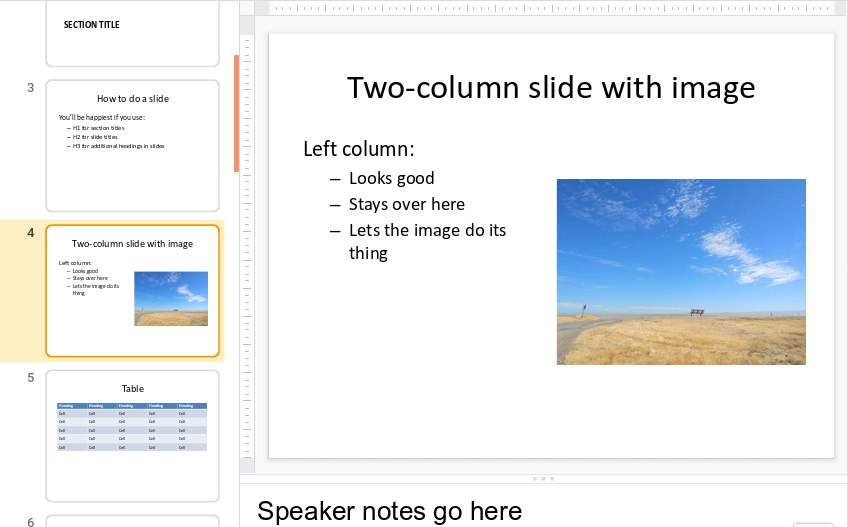The image size is (848, 527).
Task: Click slide number 3 label in filmstrip
Action: 31,88
